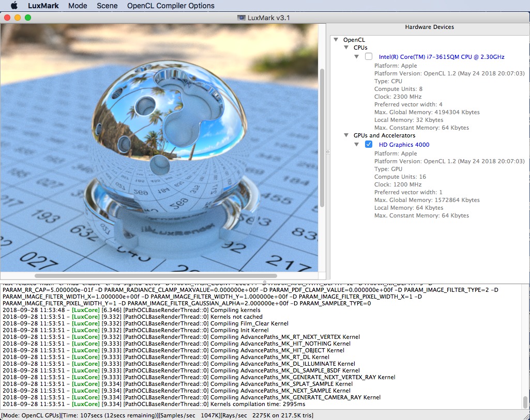The image size is (530, 420).
Task: Select 'Type: CPU' row
Action: (x=388, y=81)
